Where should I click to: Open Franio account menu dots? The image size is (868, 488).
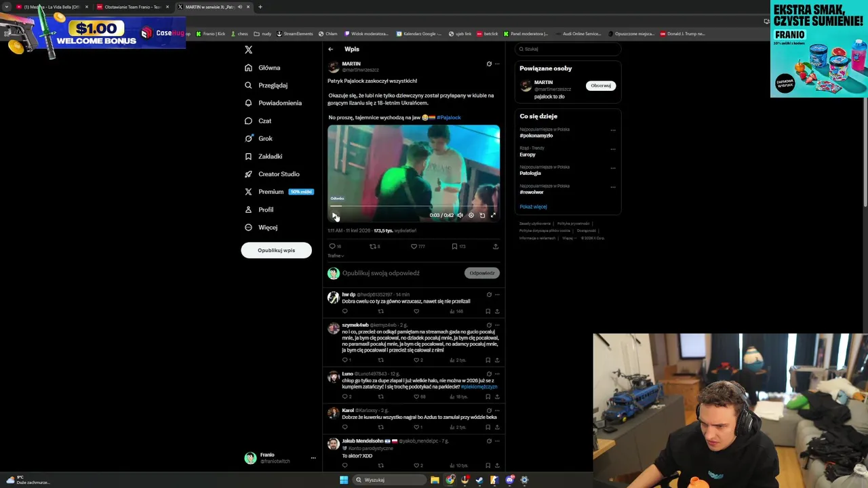click(x=313, y=458)
